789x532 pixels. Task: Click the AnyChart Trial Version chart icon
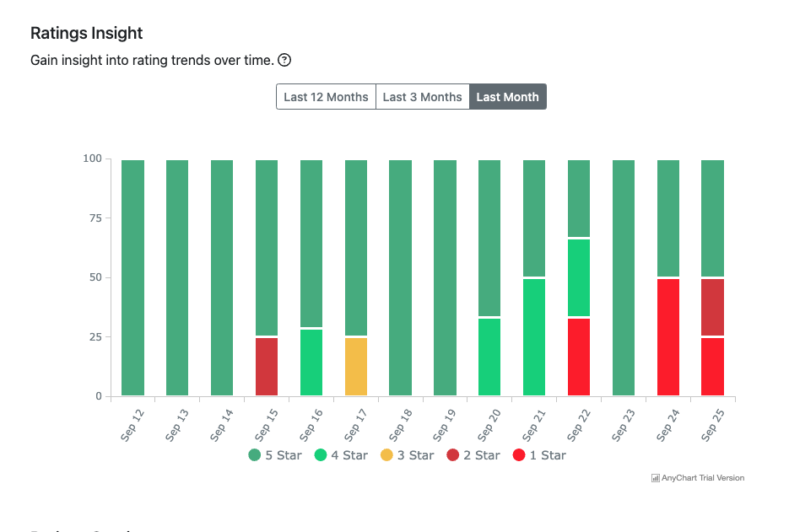(x=656, y=478)
